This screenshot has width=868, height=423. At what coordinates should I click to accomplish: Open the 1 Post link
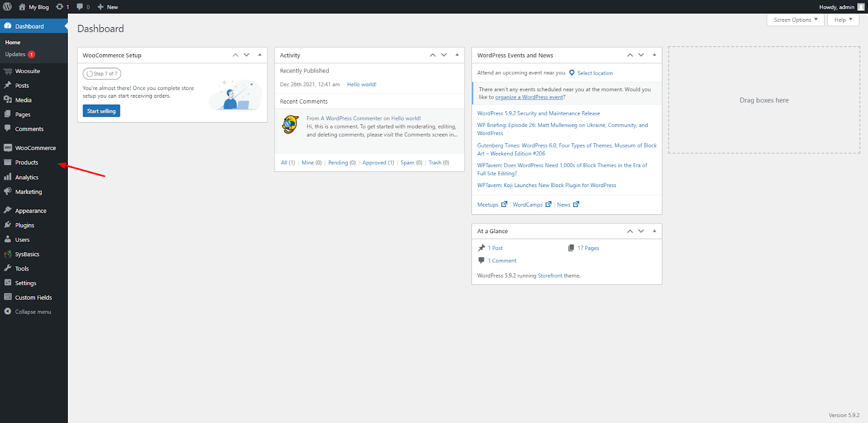tap(495, 248)
